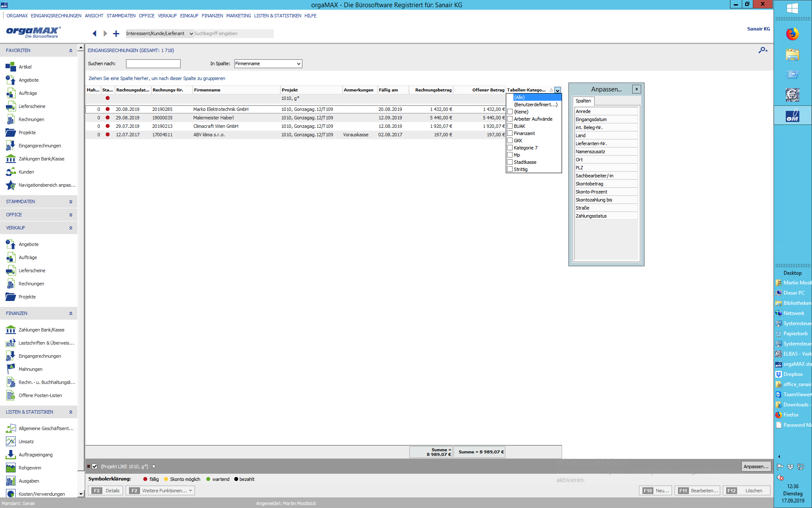The width and height of the screenshot is (812, 508).
Task: Click the Lieferscheine icon in the Verkauf section
Action: (11, 271)
